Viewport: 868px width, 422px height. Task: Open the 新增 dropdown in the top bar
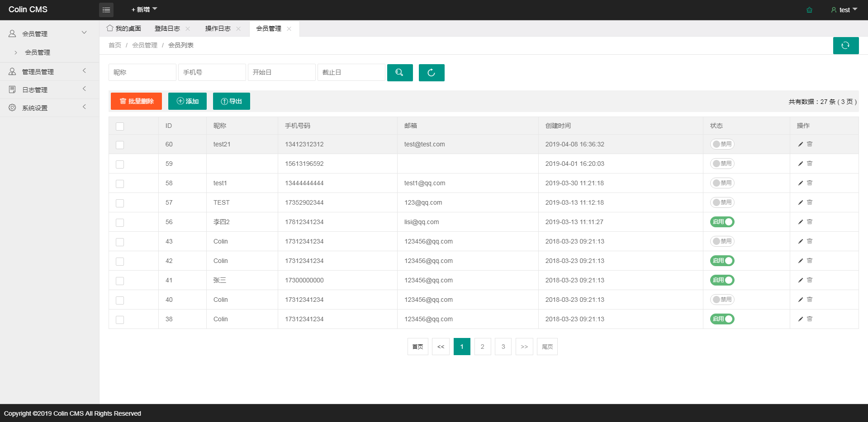point(144,9)
